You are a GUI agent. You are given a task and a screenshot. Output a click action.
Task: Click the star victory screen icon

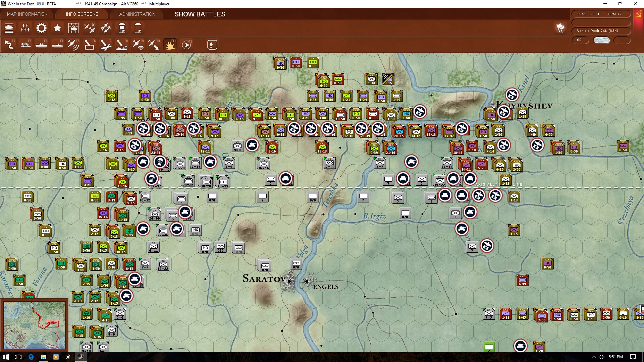57,28
